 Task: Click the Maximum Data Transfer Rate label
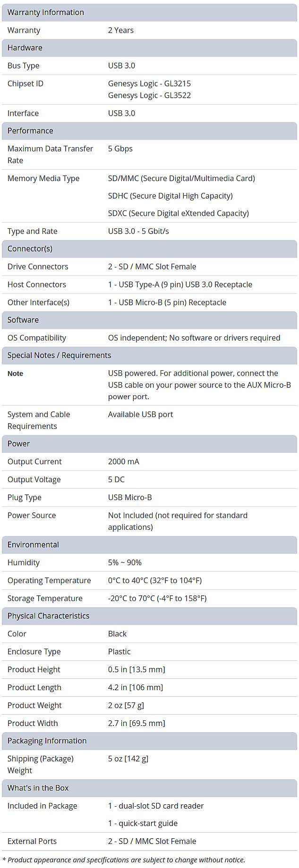(x=50, y=154)
